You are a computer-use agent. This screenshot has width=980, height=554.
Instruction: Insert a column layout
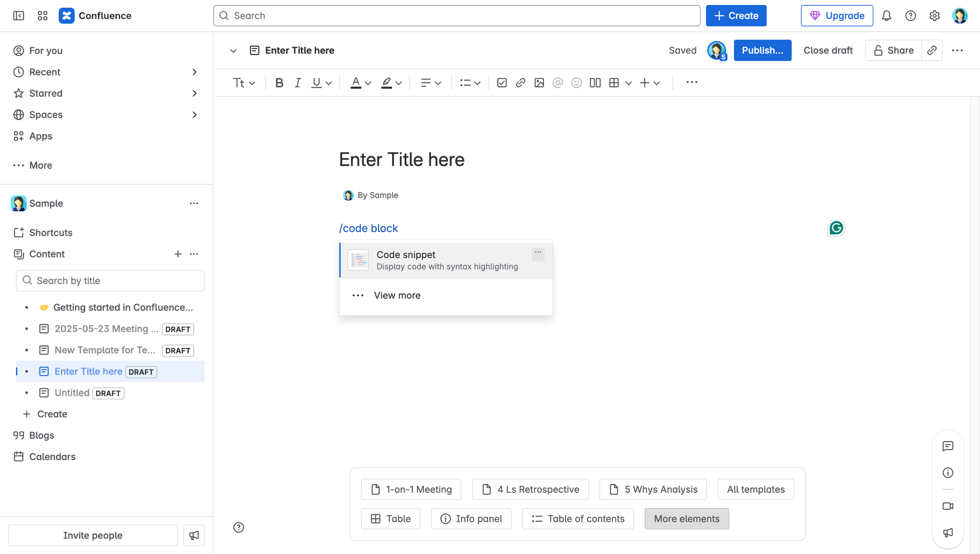click(595, 83)
